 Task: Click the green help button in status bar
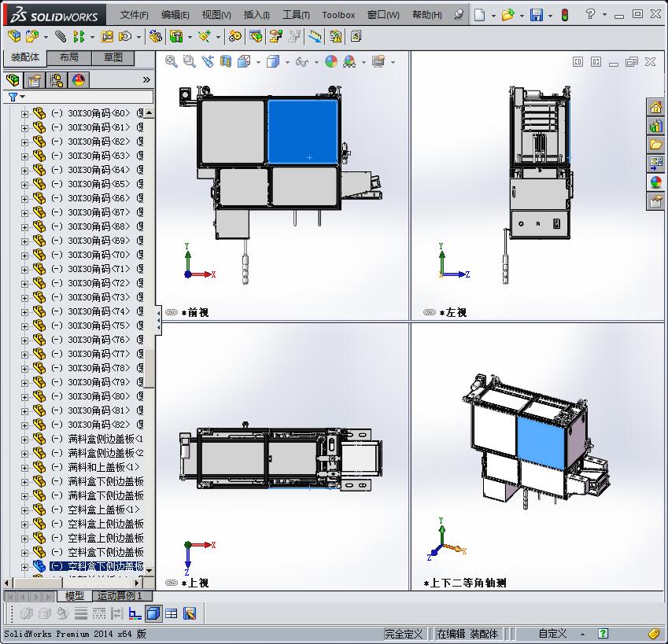click(x=603, y=633)
